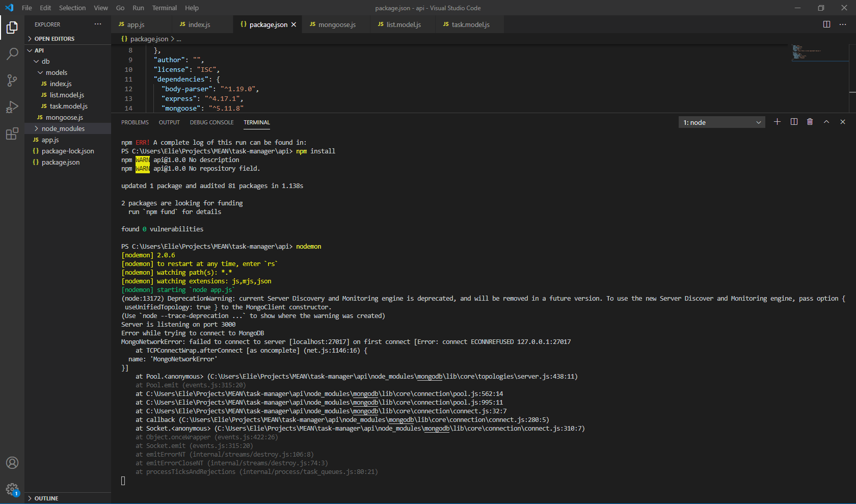Image resolution: width=856 pixels, height=504 pixels.
Task: Click the Explorer more actions ellipsis
Action: coord(98,24)
